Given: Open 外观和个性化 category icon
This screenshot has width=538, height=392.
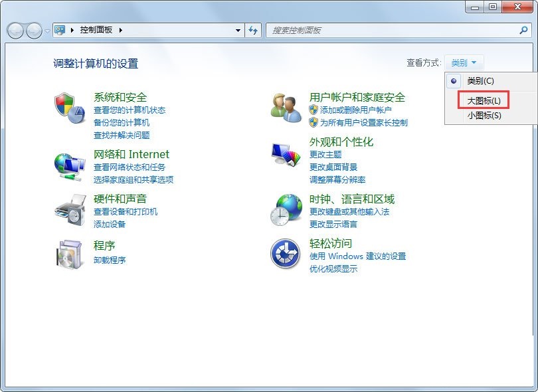Looking at the screenshot, I should 284,154.
